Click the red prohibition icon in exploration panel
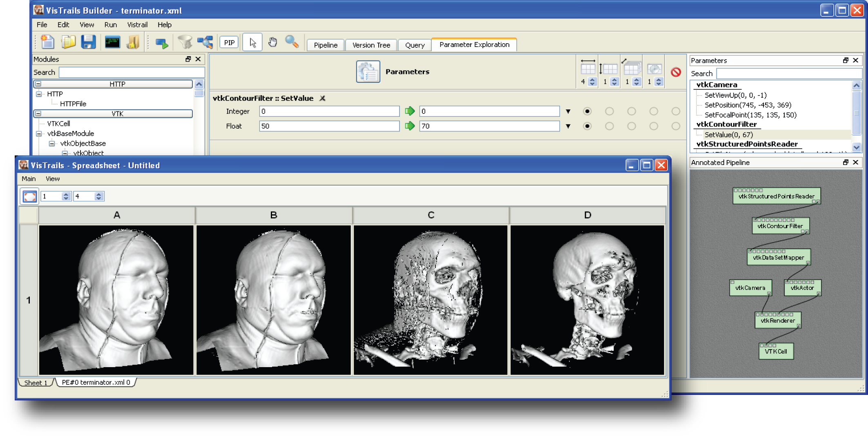Image resolution: width=868 pixels, height=439 pixels. tap(676, 72)
